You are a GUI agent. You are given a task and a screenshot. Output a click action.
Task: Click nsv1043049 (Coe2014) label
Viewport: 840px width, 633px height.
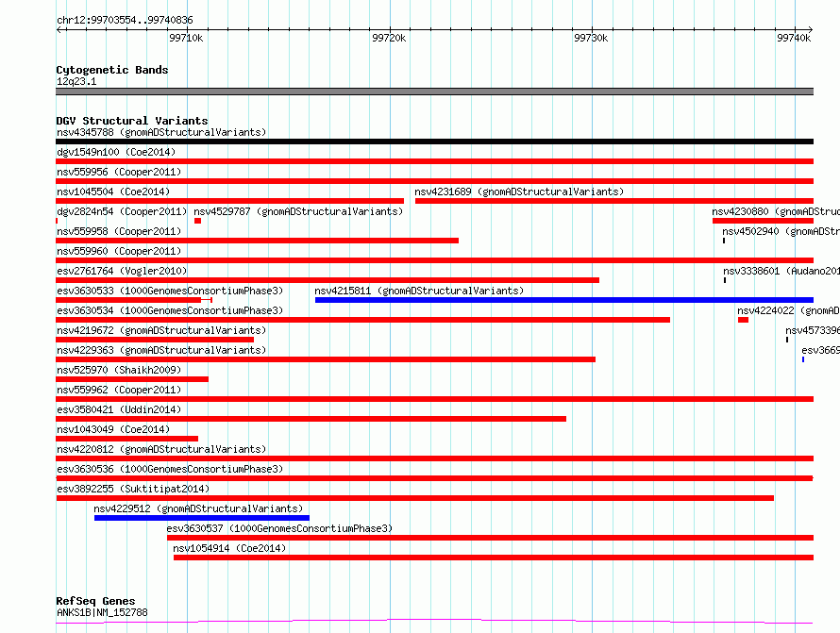(x=113, y=429)
